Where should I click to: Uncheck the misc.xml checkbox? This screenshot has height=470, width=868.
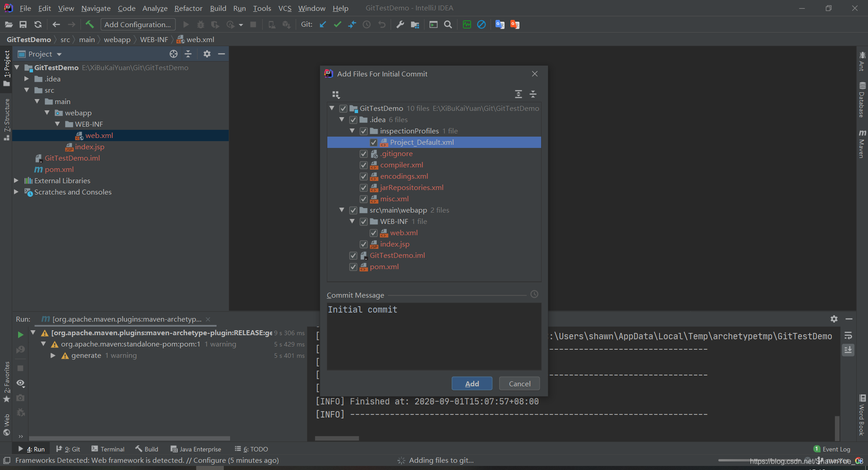(363, 199)
